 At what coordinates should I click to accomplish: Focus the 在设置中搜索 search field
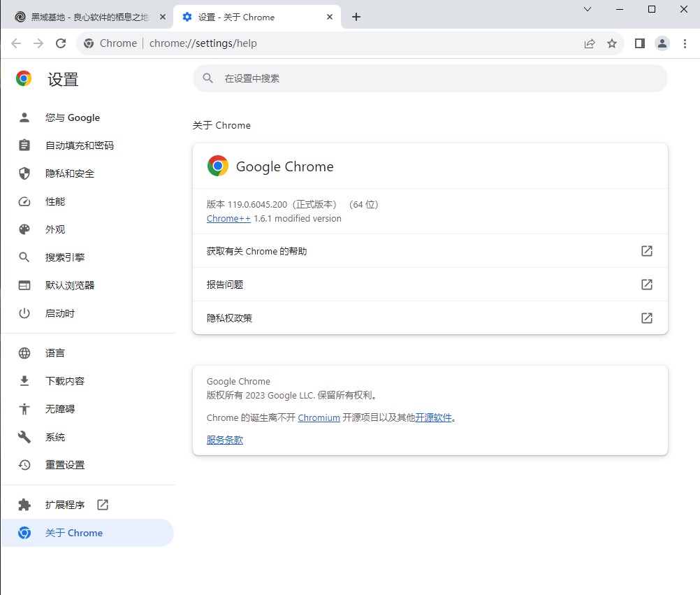coord(430,78)
